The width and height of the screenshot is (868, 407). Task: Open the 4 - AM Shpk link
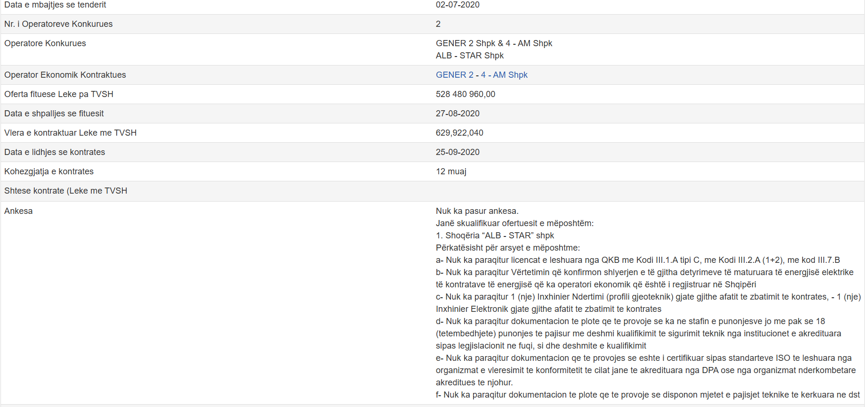click(504, 75)
